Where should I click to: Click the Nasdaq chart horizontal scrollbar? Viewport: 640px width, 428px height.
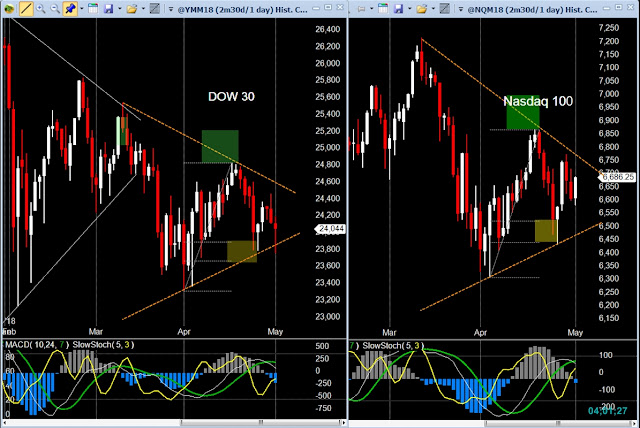click(493, 423)
